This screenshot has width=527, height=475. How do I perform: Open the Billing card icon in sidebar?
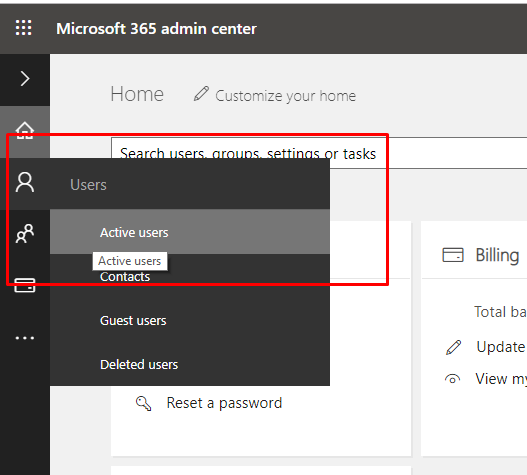click(25, 285)
